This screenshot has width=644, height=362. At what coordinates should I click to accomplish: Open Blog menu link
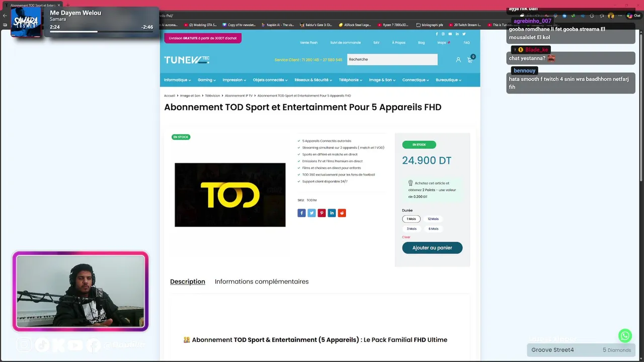click(x=421, y=43)
